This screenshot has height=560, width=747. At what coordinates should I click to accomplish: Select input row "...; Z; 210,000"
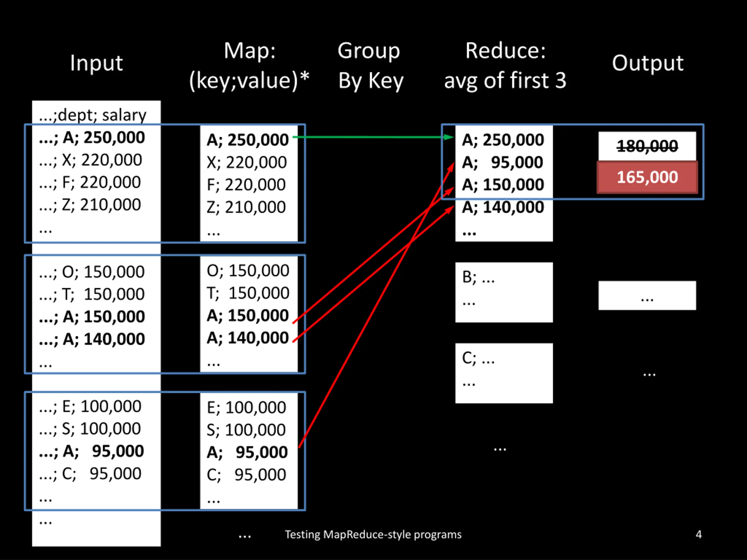[90, 205]
